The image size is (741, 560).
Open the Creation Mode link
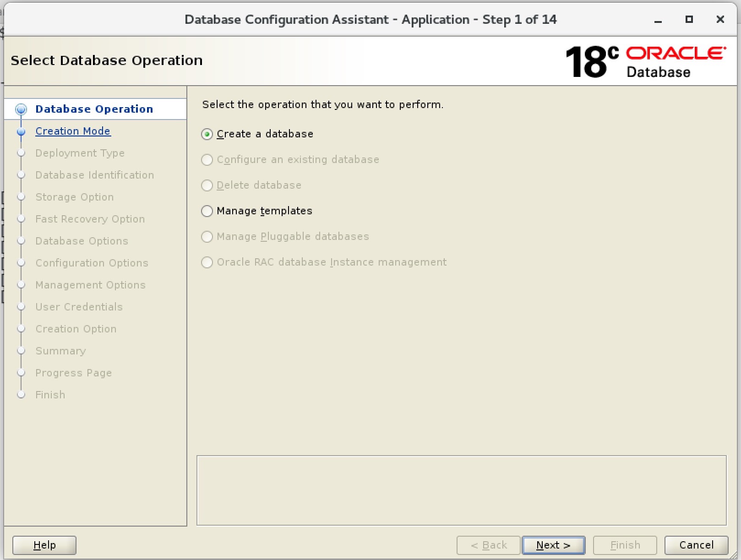[x=73, y=131]
